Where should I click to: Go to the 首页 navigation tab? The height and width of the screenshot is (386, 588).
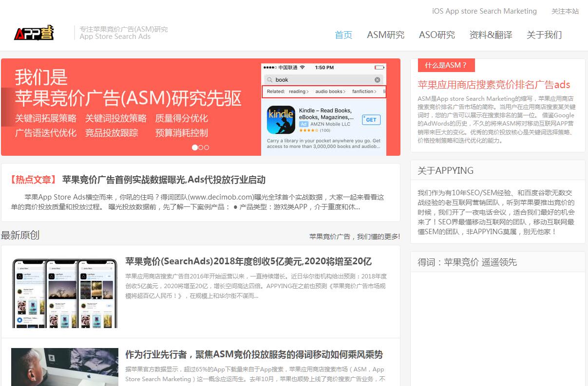click(x=343, y=35)
